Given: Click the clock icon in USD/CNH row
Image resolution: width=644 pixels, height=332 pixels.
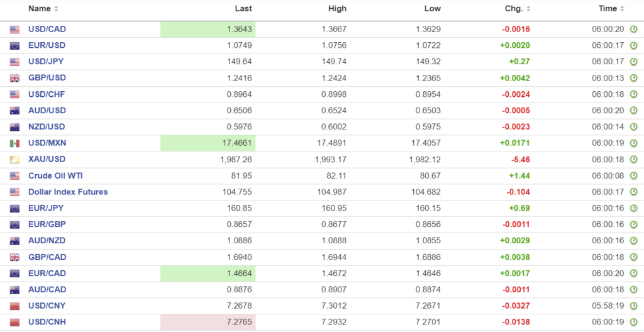Looking at the screenshot, I should 633,323.
